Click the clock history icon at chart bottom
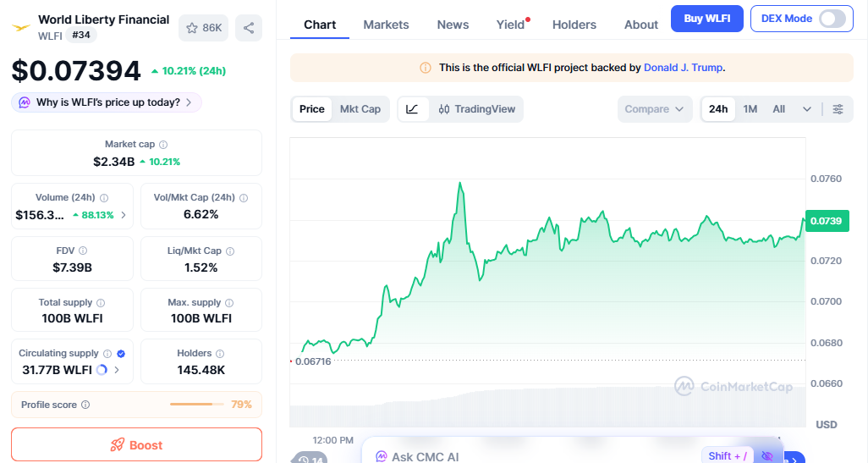 pos(304,459)
